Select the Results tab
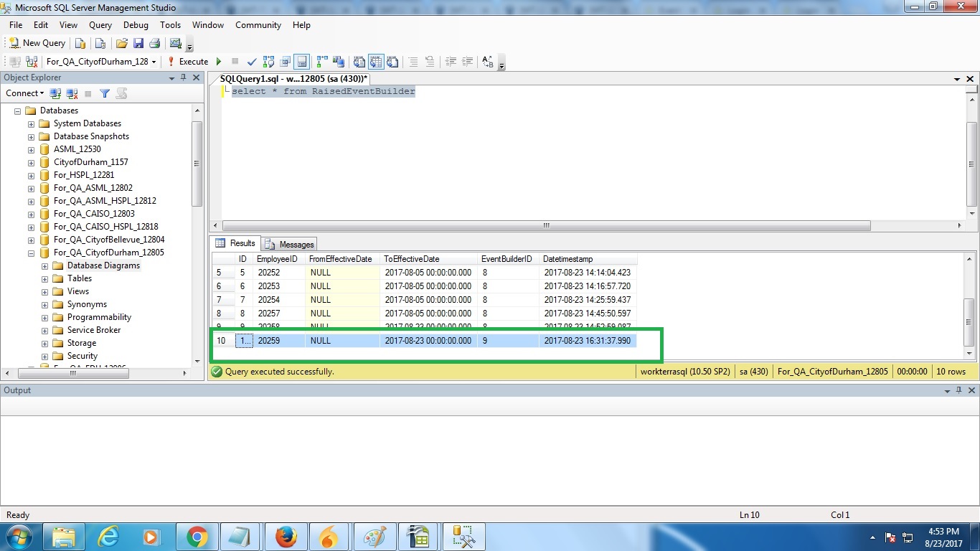980x551 pixels. [x=235, y=243]
